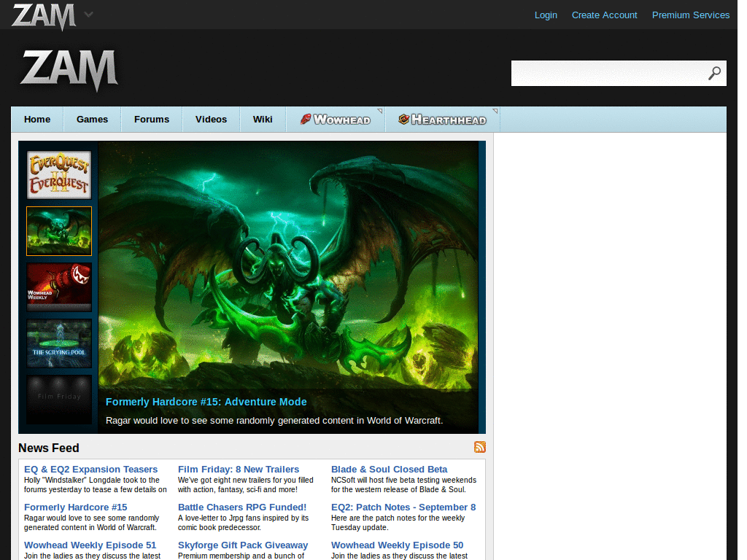Screen dimensions: 747x560
Task: Click the Hearthhead orange icon in nav
Action: coord(404,119)
